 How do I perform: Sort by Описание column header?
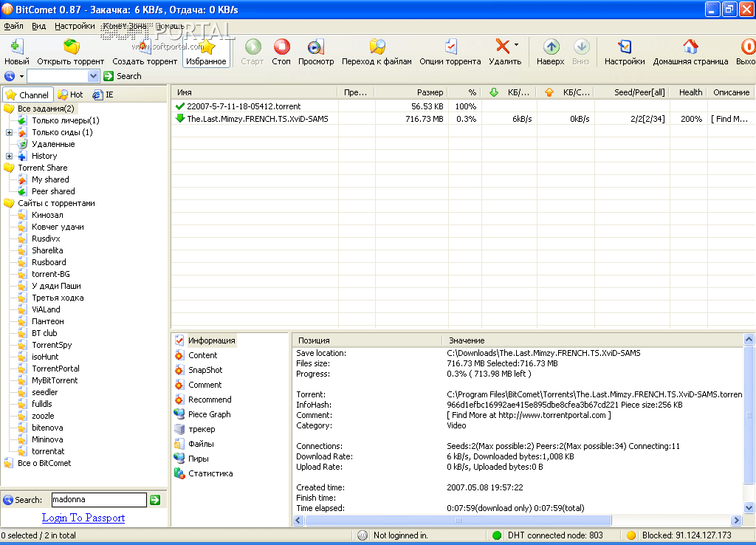[731, 92]
